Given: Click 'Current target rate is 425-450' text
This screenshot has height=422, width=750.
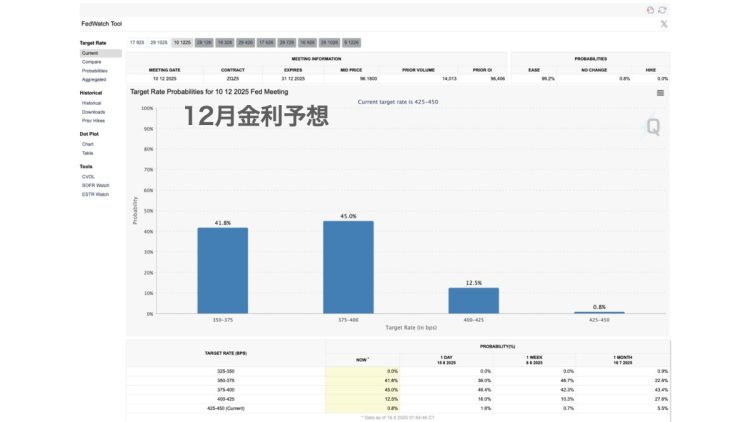Looking at the screenshot, I should [x=398, y=102].
